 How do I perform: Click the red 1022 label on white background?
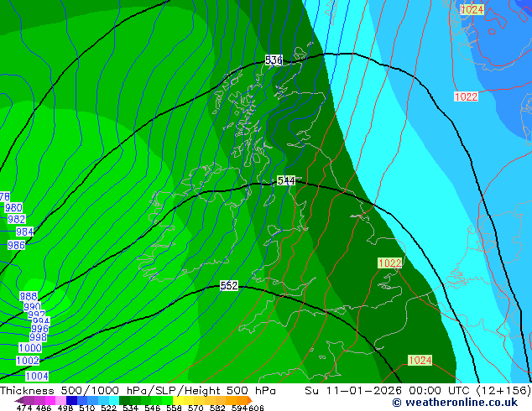tap(467, 96)
